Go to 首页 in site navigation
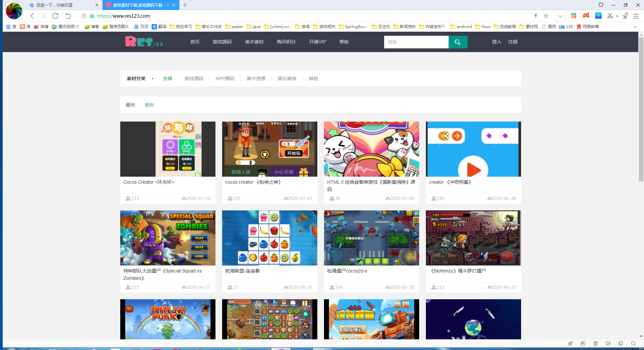 pyautogui.click(x=195, y=42)
